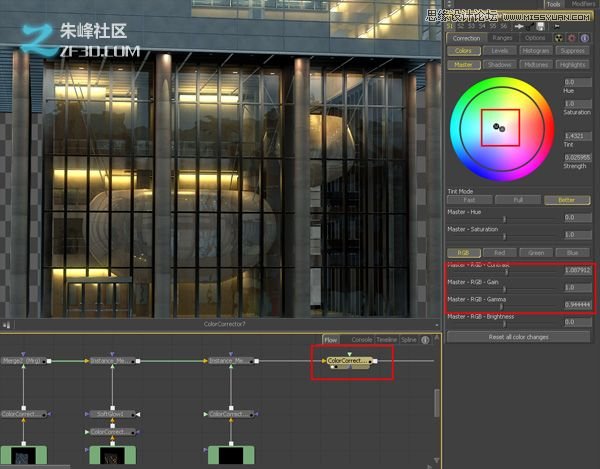This screenshot has width=600, height=469.
Task: Click the Master - RGB - Brightness slider
Action: (x=504, y=324)
